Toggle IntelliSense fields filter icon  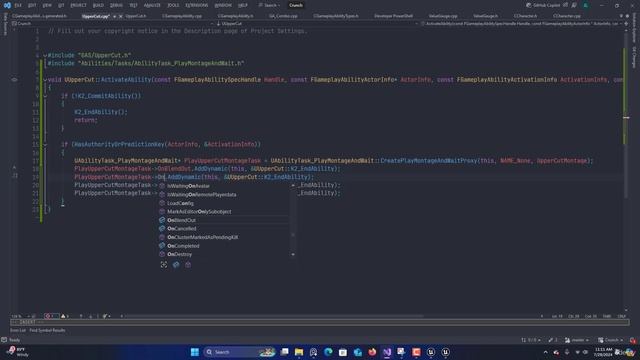(x=176, y=265)
